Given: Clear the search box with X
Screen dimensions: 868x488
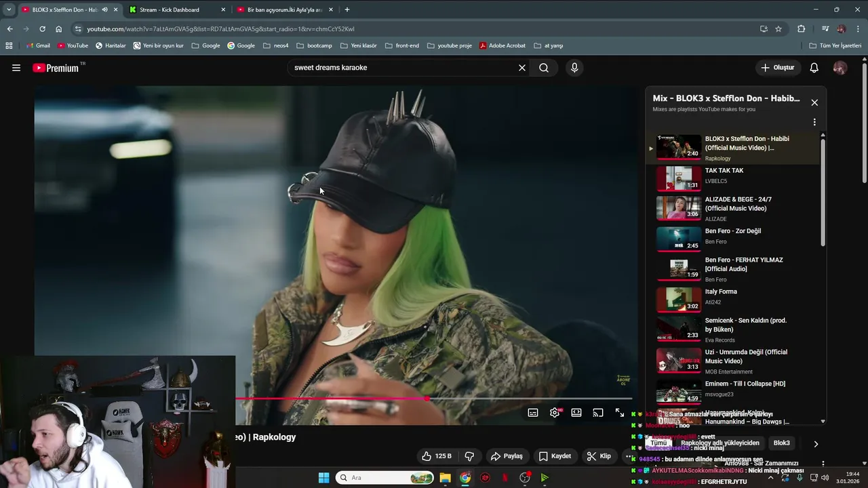Looking at the screenshot, I should pyautogui.click(x=522, y=68).
